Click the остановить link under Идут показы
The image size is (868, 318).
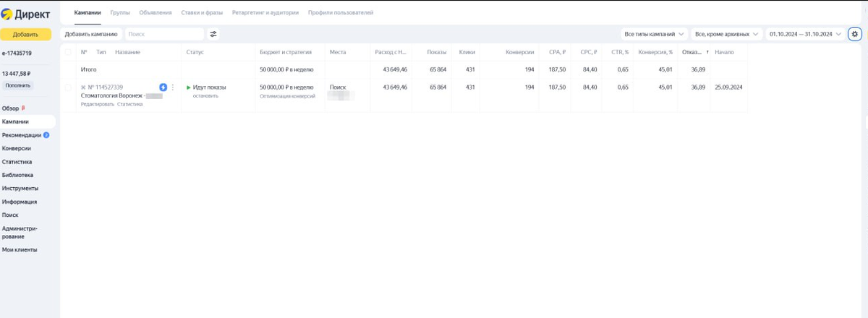tap(205, 96)
